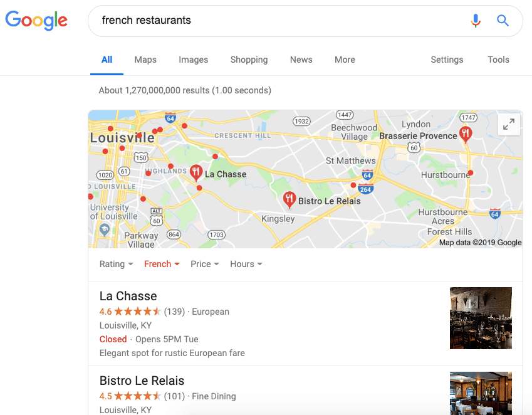The width and height of the screenshot is (532, 415).
Task: Click the Google logo
Action: [36, 20]
